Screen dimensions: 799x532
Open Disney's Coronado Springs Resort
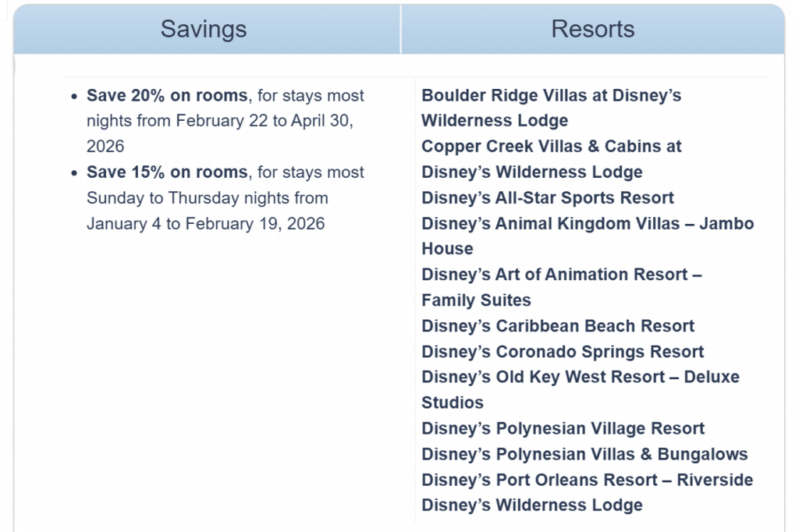click(563, 352)
